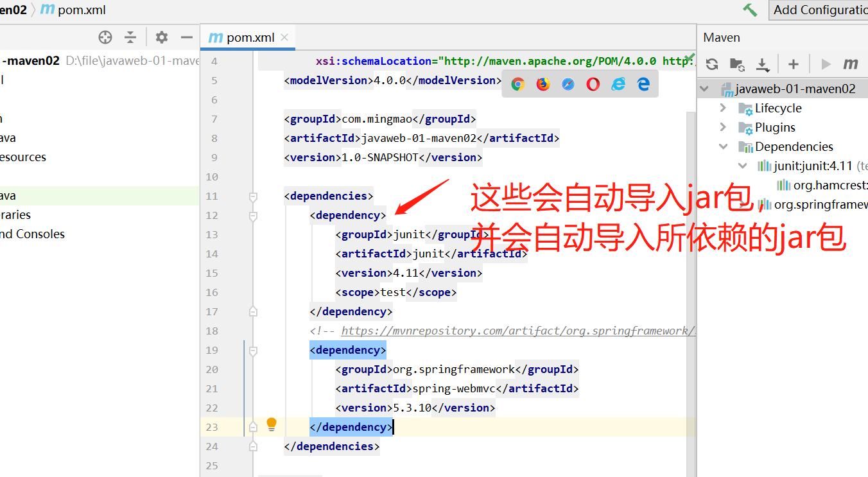This screenshot has width=868, height=477.
Task: Click the Maven panel title
Action: 722,37
